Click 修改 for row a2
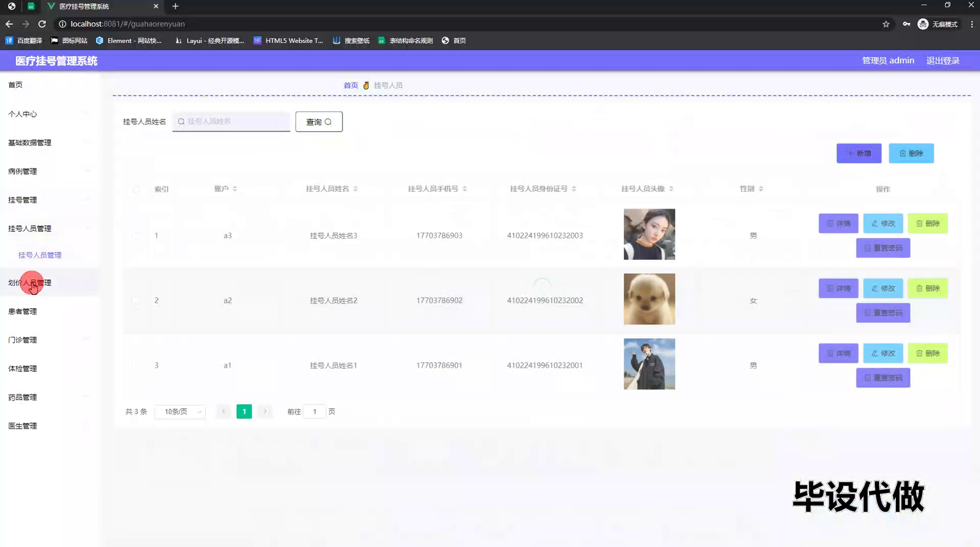Image resolution: width=980 pixels, height=547 pixels. click(x=883, y=288)
